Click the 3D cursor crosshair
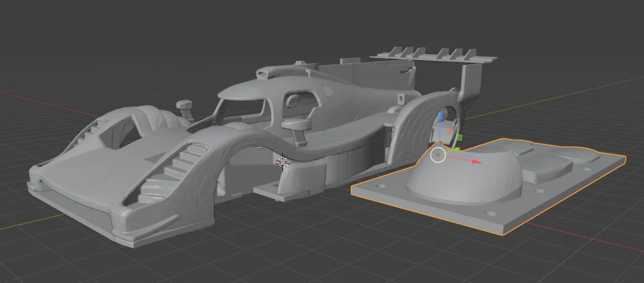Image resolution: width=644 pixels, height=283 pixels. point(283,161)
